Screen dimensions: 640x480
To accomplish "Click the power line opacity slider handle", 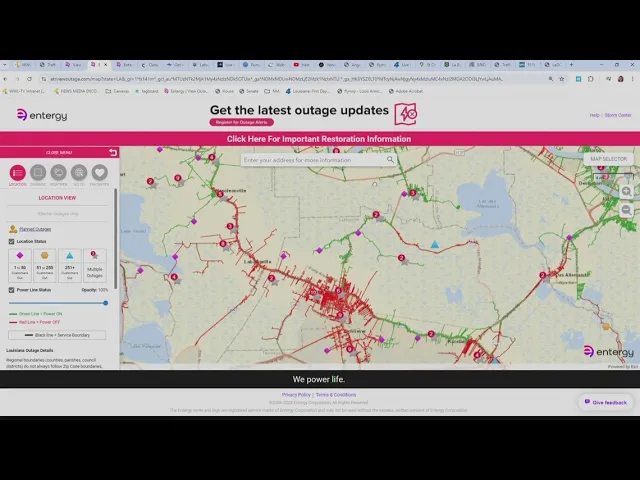I will pyautogui.click(x=106, y=303).
